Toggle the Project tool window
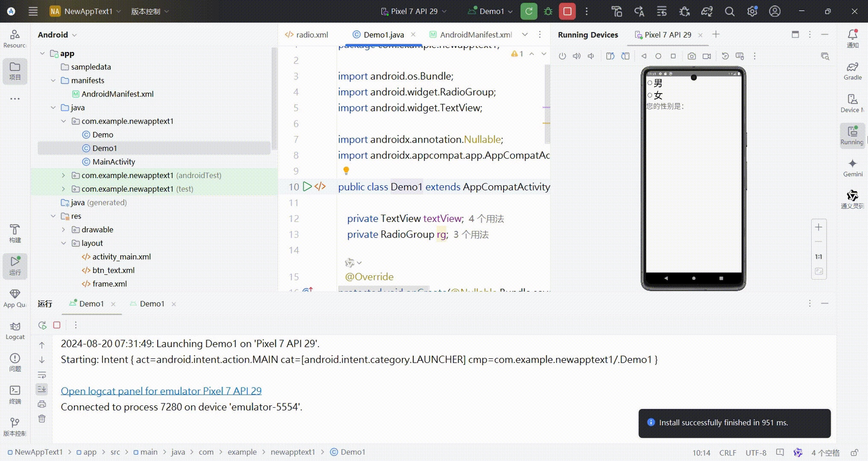868x461 pixels. click(15, 71)
